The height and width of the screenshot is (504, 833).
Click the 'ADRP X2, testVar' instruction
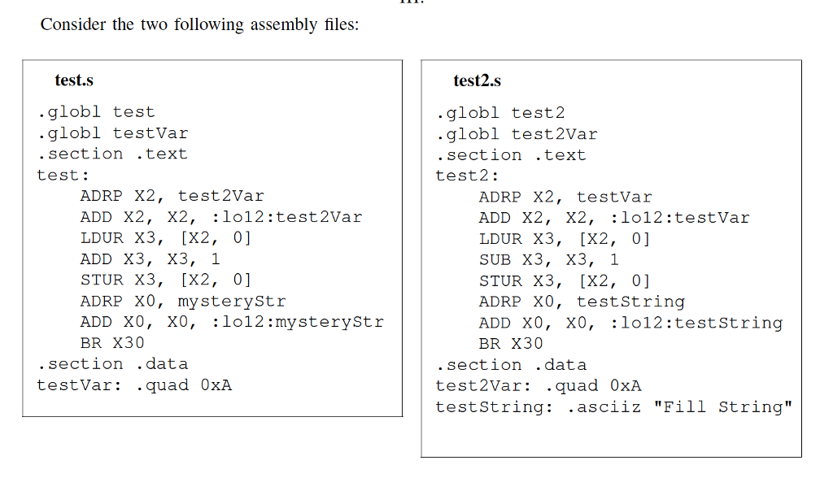click(x=565, y=197)
